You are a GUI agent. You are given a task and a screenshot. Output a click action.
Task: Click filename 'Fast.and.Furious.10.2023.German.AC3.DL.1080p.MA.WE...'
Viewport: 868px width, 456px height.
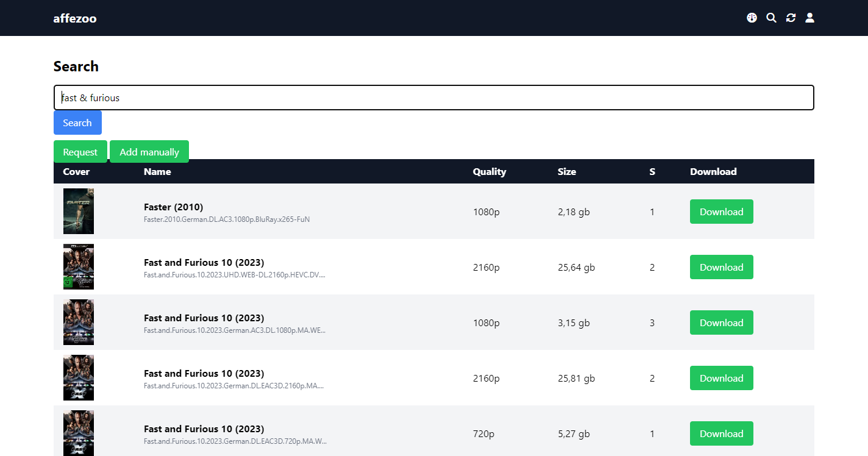[235, 330]
